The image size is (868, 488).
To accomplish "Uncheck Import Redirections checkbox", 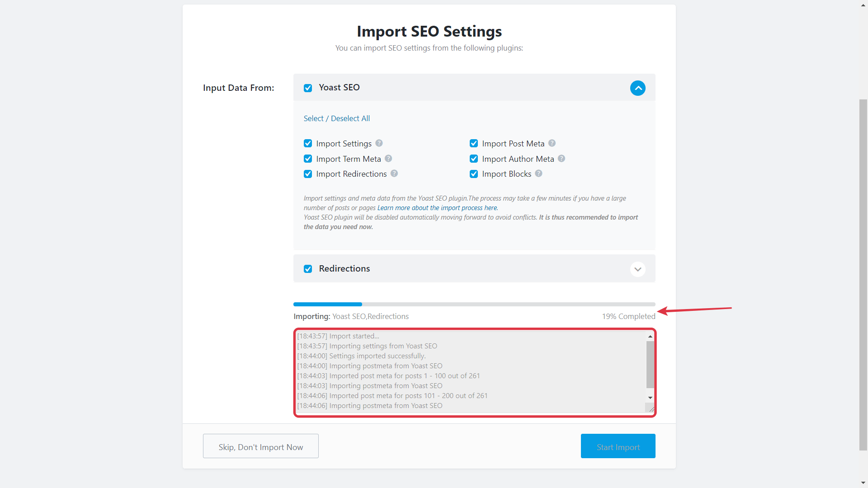I will (308, 174).
